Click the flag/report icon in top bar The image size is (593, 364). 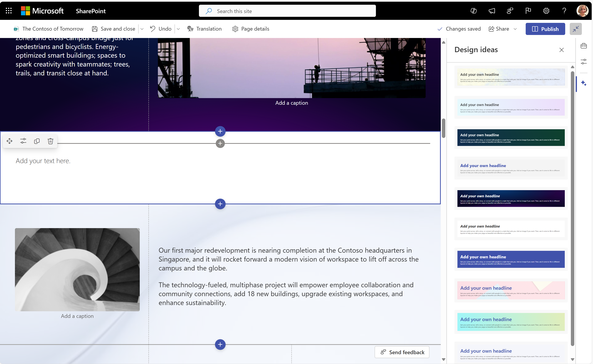pos(528,11)
